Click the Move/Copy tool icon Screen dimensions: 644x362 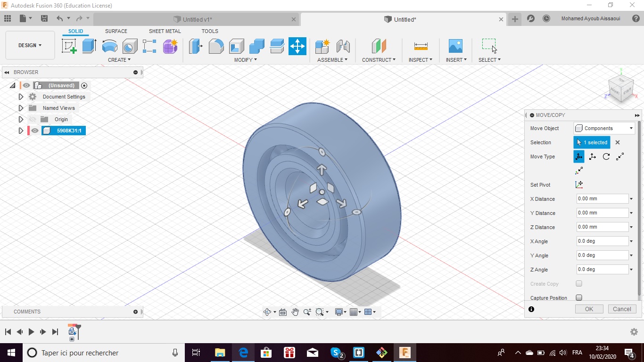pyautogui.click(x=297, y=46)
